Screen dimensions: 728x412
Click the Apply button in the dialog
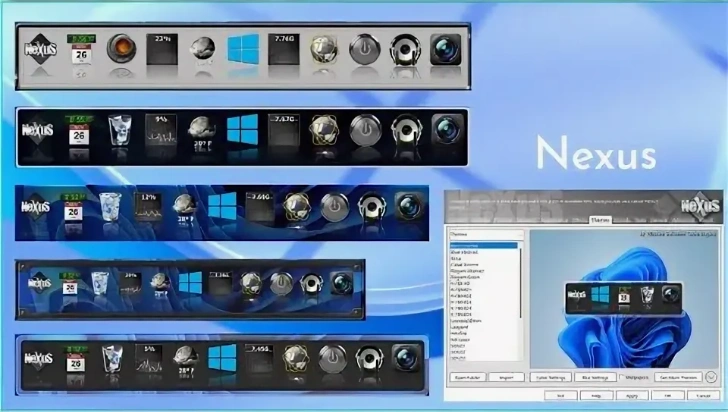(631, 396)
